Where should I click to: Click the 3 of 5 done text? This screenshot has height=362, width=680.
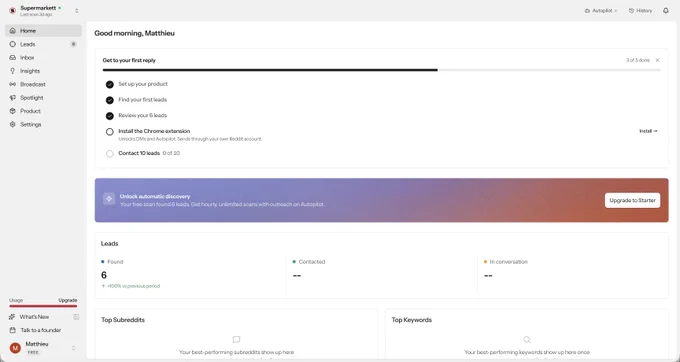(x=638, y=60)
